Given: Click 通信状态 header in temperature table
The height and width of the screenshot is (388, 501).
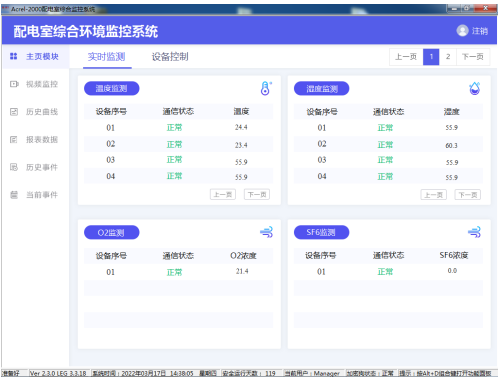Looking at the screenshot, I should point(178,111).
